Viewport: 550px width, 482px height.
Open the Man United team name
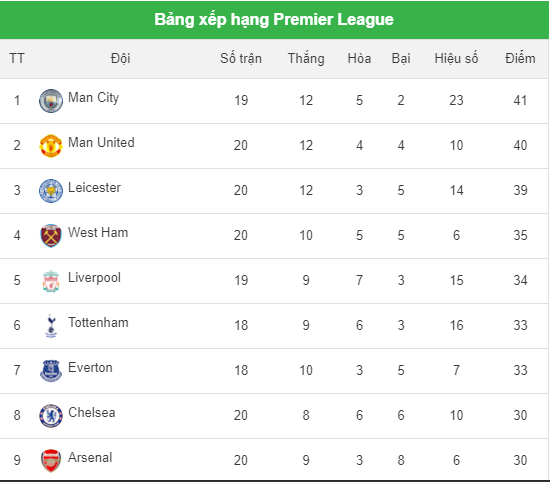click(x=101, y=142)
